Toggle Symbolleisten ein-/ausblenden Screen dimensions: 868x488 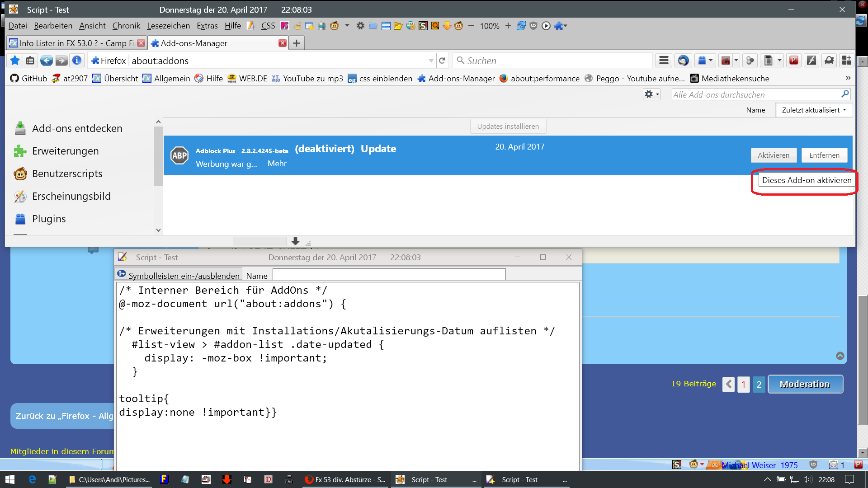(x=179, y=275)
